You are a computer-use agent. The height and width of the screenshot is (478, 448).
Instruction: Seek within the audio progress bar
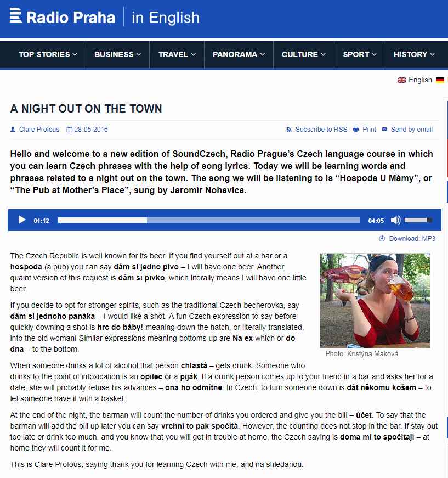[x=208, y=220]
